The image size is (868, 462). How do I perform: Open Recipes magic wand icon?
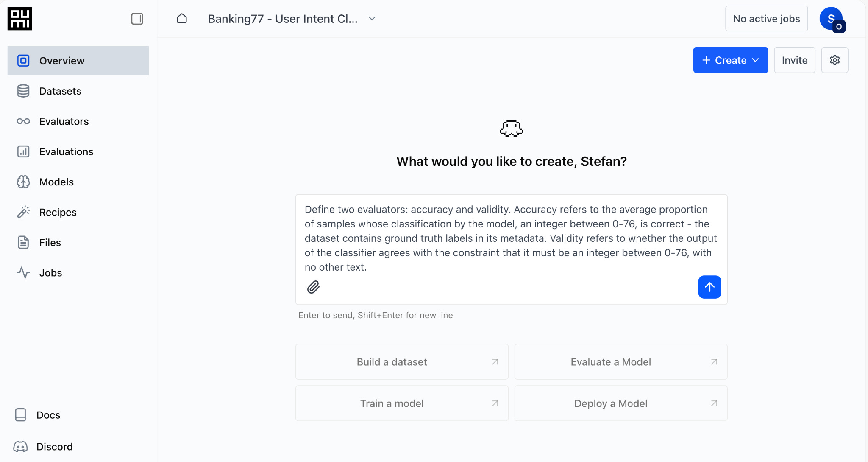click(23, 212)
